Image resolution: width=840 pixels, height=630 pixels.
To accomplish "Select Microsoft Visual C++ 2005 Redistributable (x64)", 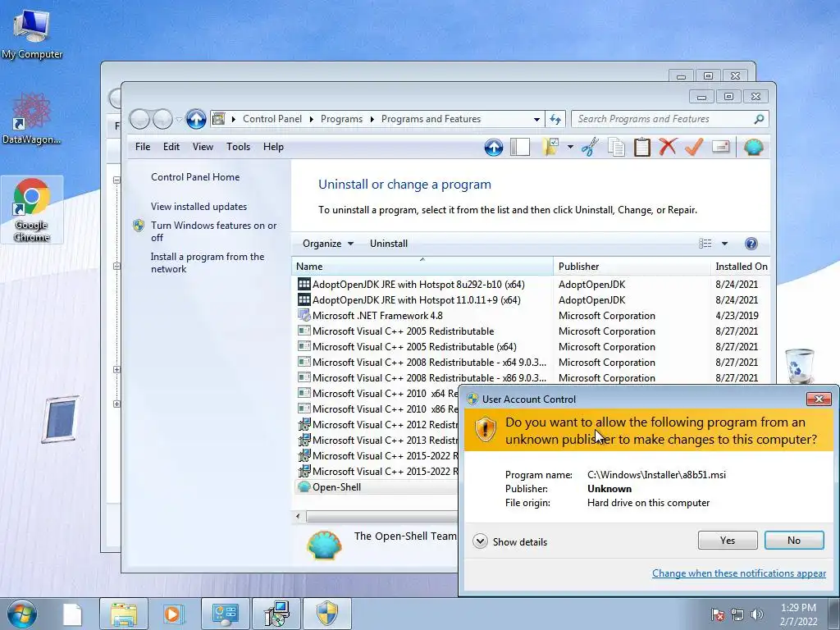I will click(414, 347).
